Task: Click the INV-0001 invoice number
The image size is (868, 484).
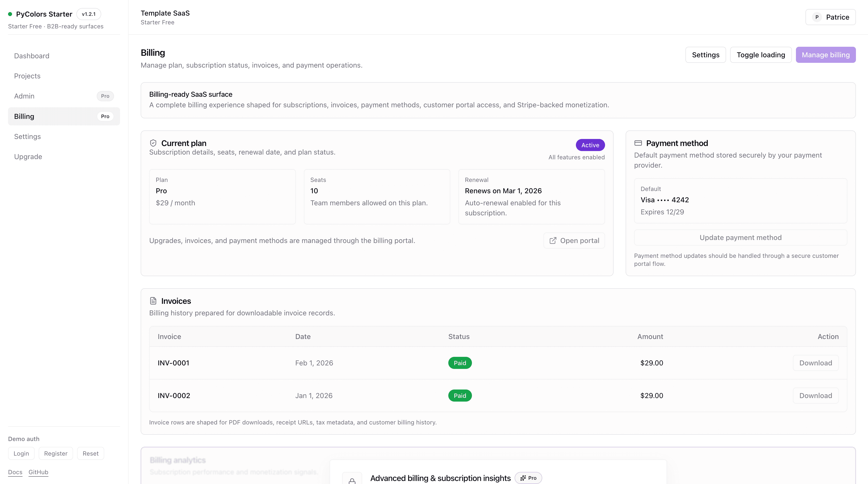Action: 174,363
